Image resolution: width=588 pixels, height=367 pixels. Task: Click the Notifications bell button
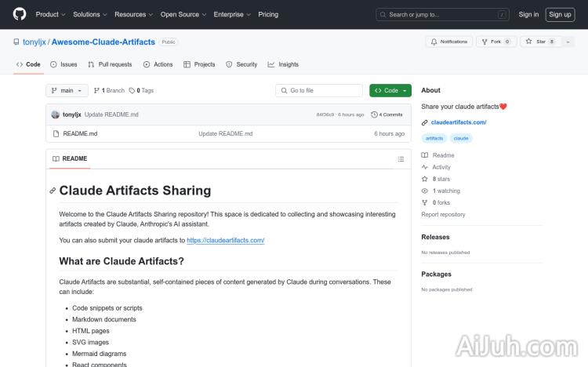pyautogui.click(x=449, y=42)
